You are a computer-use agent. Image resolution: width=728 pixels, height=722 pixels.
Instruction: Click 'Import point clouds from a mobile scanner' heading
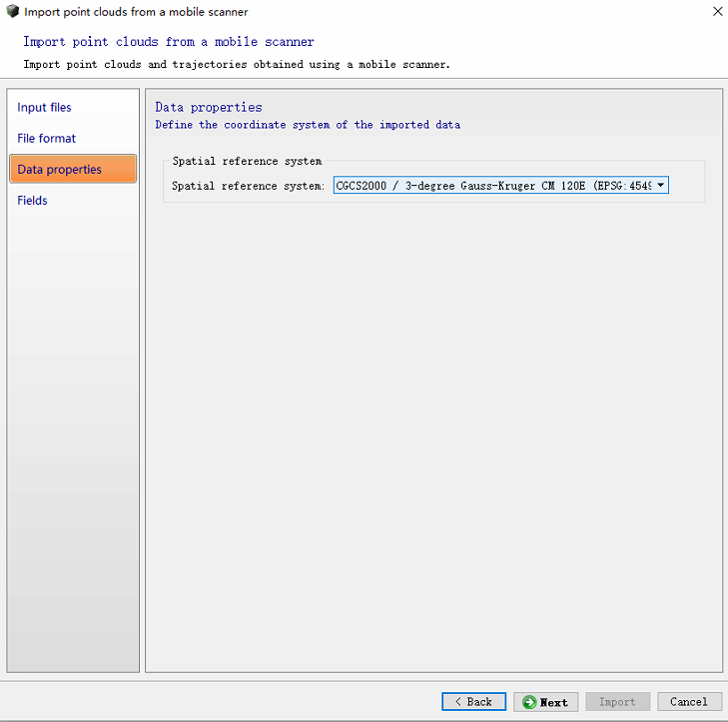click(x=169, y=42)
